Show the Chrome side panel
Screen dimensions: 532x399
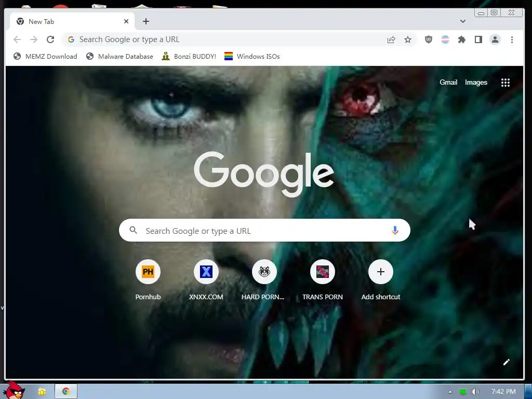(478, 39)
